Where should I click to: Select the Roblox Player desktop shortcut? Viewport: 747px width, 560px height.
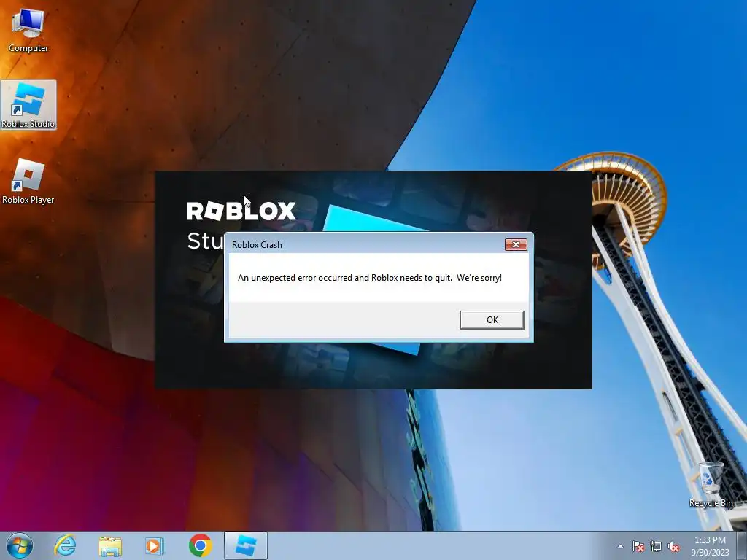28,182
